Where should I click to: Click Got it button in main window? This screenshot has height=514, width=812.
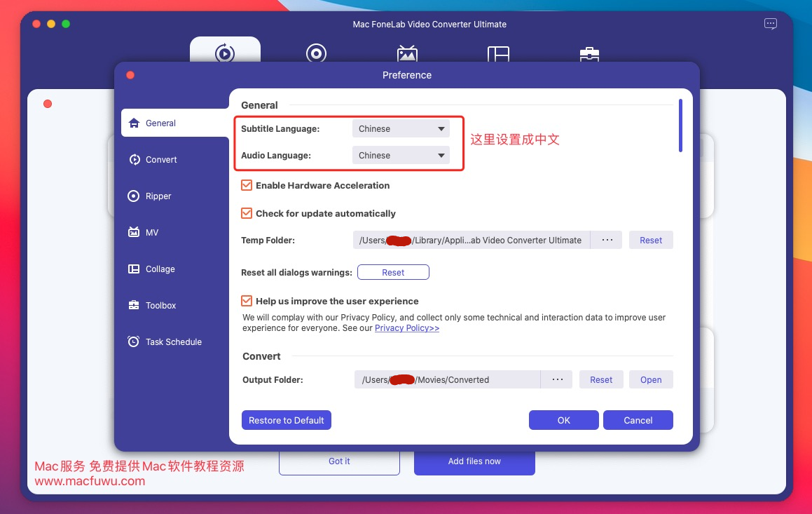tap(339, 462)
